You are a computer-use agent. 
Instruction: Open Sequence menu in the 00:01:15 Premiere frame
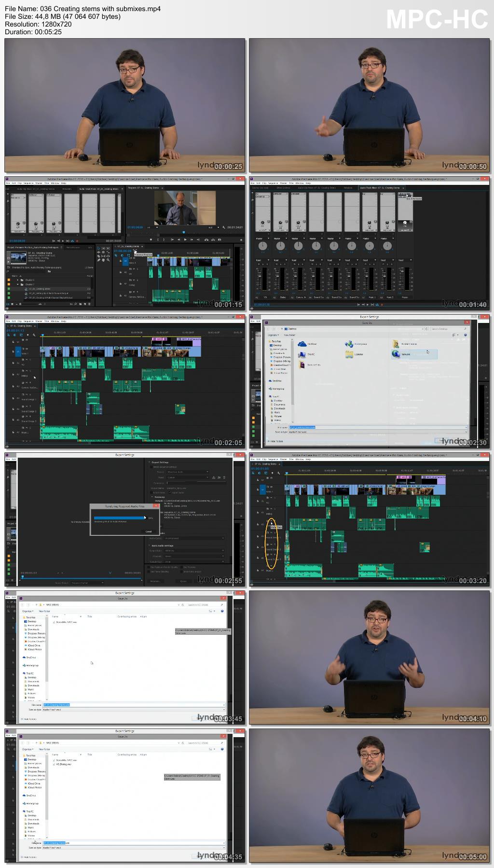tap(28, 183)
